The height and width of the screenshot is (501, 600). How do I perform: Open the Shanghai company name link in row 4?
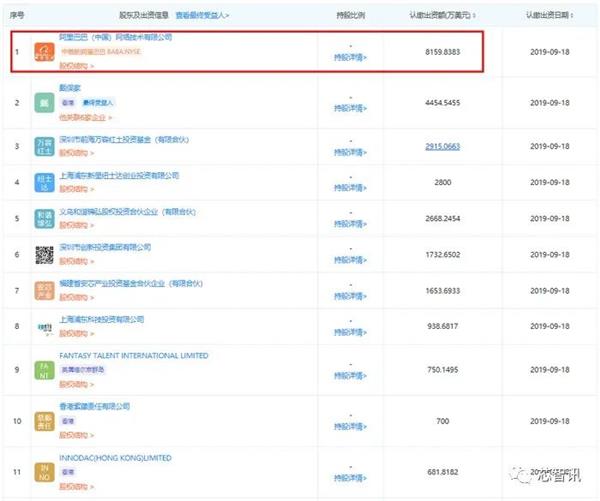pos(119,175)
